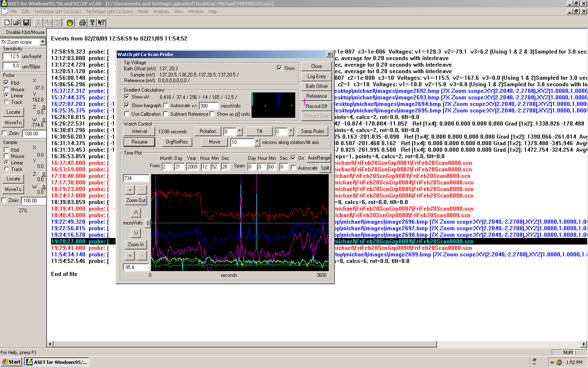This screenshot has width=588, height=368.
Task: Click the down caret microVolts shift button
Action: pos(136,233)
